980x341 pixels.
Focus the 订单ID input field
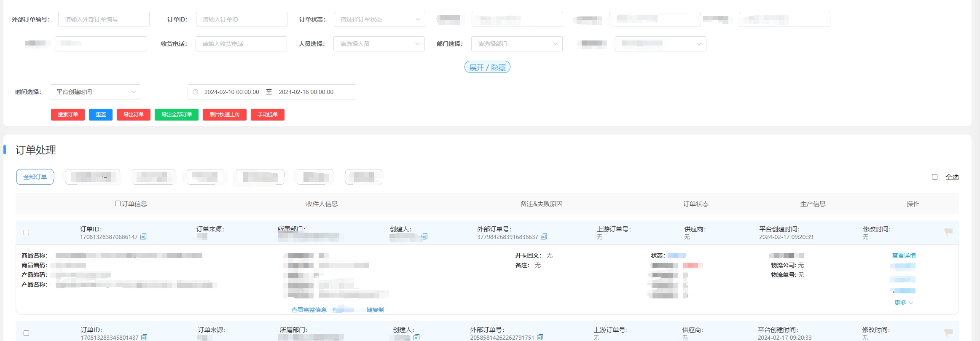242,19
